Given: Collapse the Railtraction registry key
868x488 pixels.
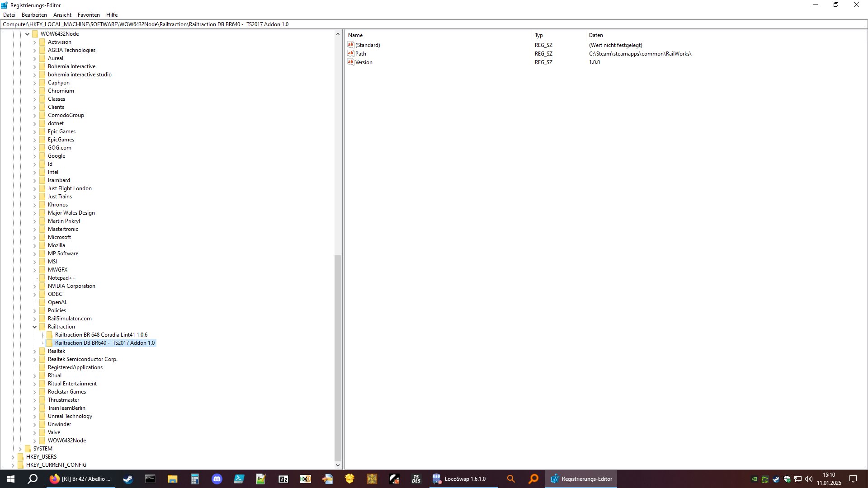Looking at the screenshot, I should pos(34,327).
